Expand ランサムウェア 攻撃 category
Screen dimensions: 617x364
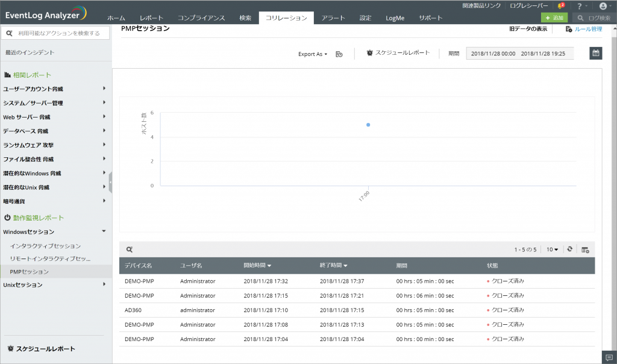(104, 145)
